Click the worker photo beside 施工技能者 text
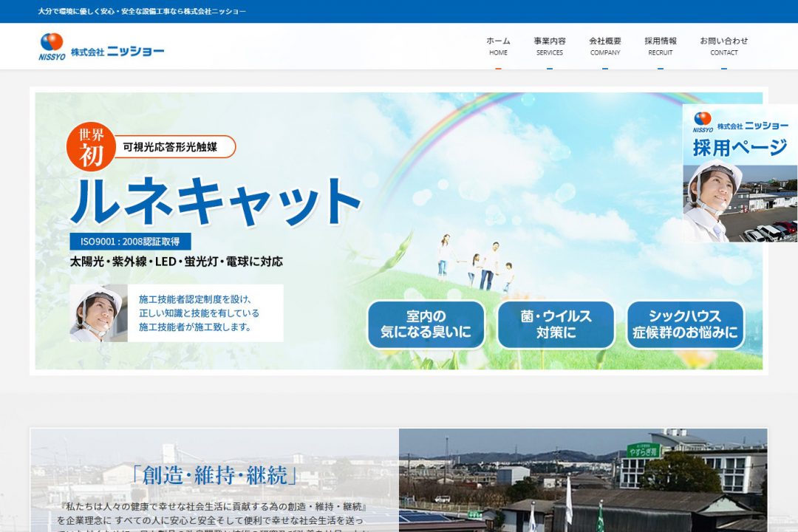The image size is (798, 532). click(x=99, y=313)
